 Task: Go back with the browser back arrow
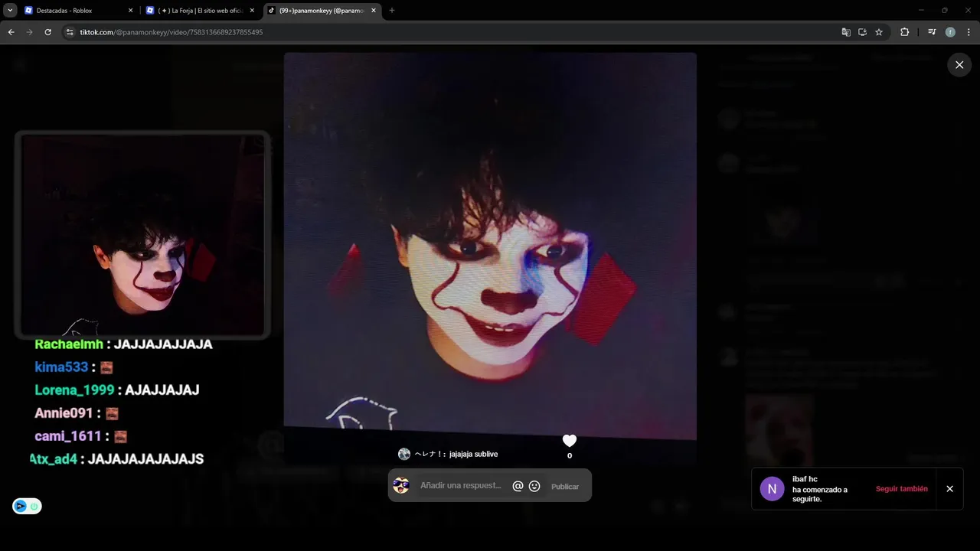[x=11, y=32]
